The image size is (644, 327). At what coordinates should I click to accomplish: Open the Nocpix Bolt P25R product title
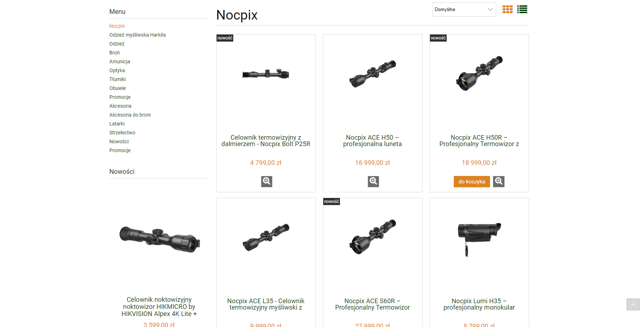point(266,141)
